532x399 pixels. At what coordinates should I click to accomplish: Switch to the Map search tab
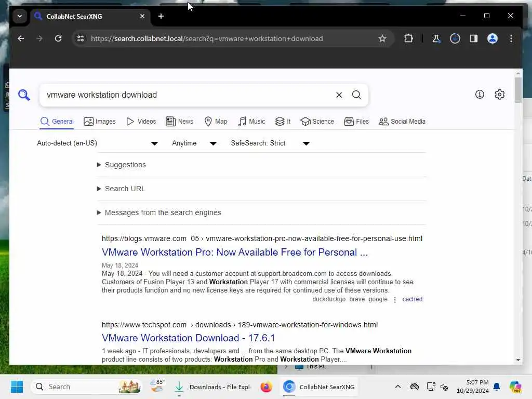216,122
